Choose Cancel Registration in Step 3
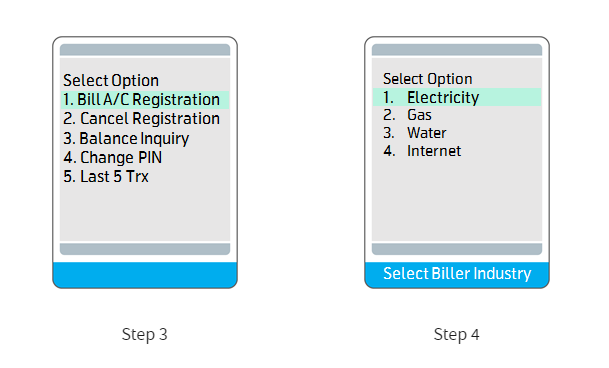 (x=141, y=119)
